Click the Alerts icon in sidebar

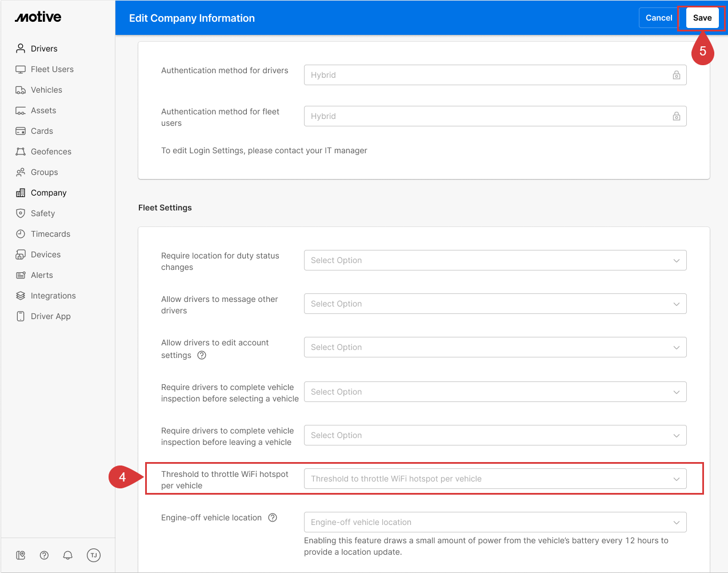[x=21, y=275]
